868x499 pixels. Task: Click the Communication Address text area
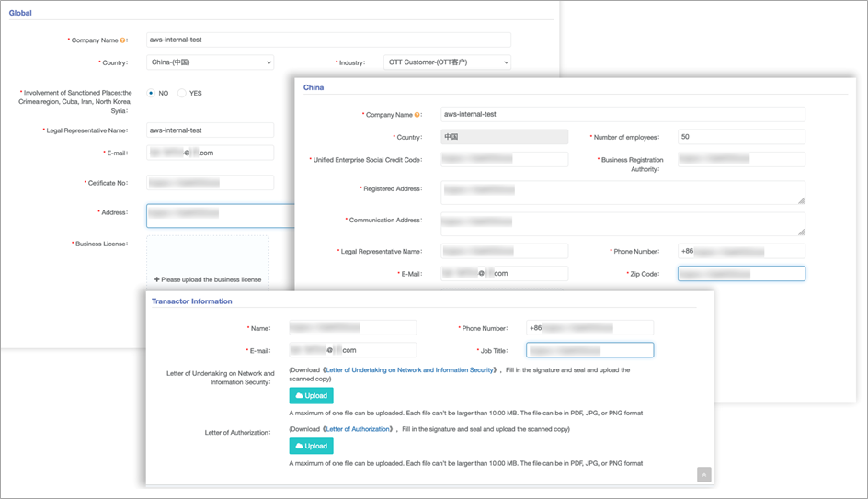pyautogui.click(x=623, y=224)
